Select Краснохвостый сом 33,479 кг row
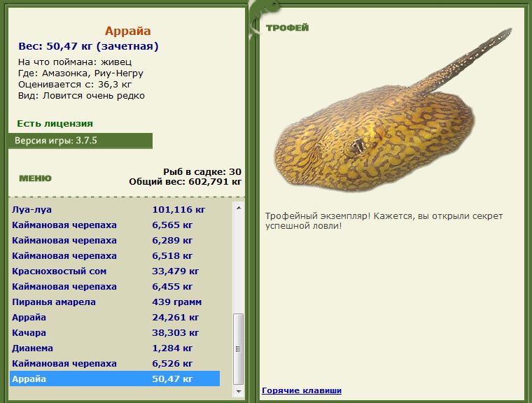The width and height of the screenshot is (532, 403). pos(115,271)
